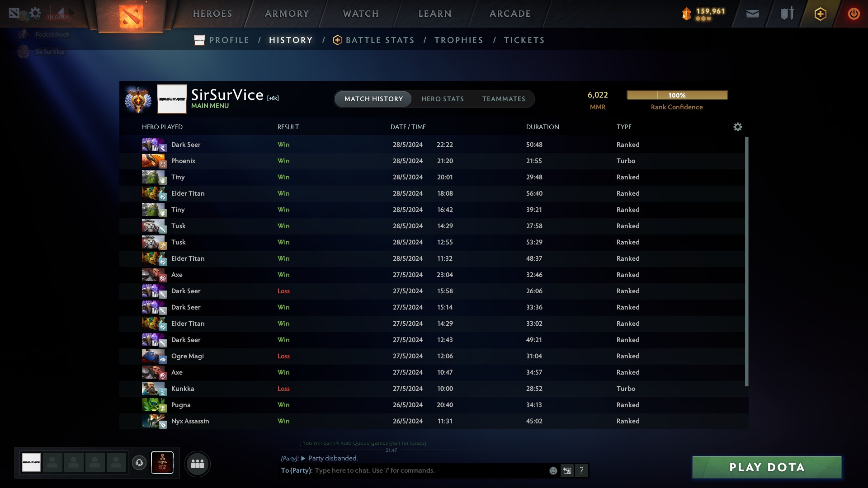Click the glowing Dota 2 home logo
868x488 pixels.
(131, 16)
